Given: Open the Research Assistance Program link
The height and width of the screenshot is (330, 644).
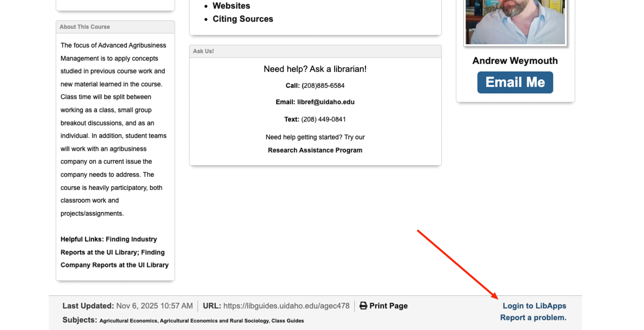Looking at the screenshot, I should (315, 150).
